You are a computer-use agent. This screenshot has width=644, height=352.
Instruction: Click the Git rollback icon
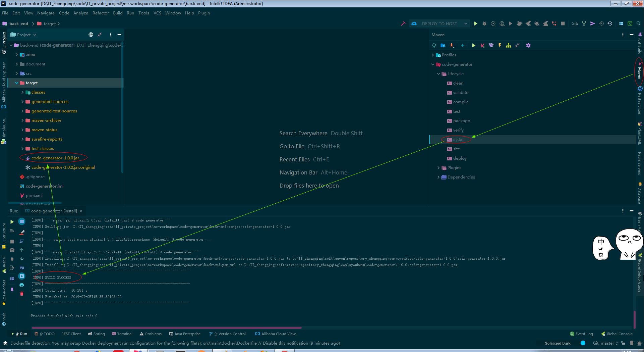click(610, 23)
